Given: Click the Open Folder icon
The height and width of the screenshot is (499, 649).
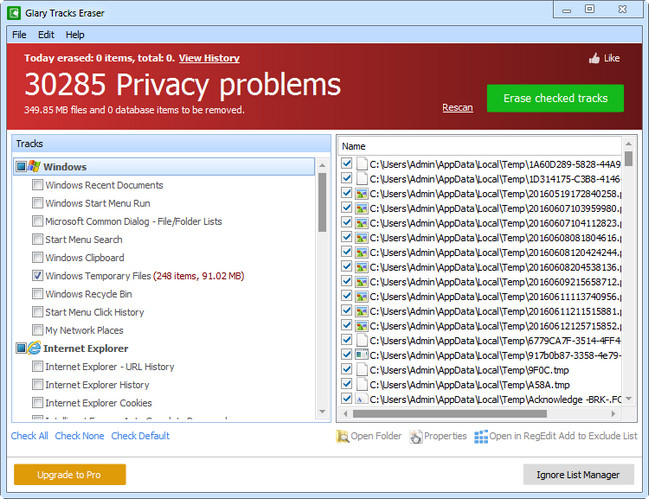Looking at the screenshot, I should click(342, 436).
